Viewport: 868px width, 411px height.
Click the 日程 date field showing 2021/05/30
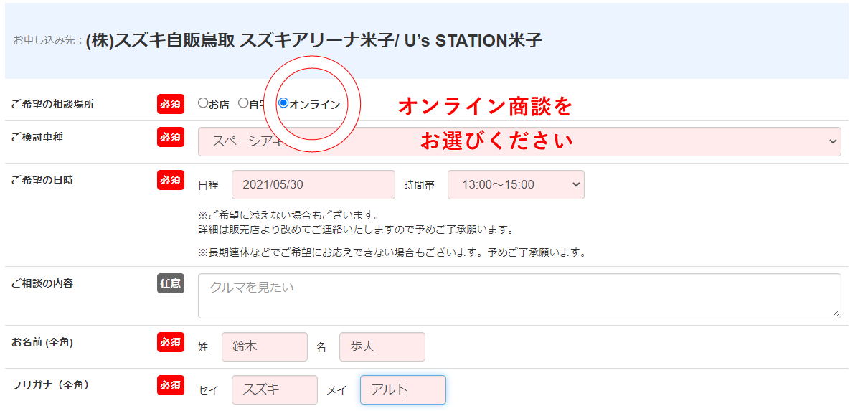click(313, 184)
